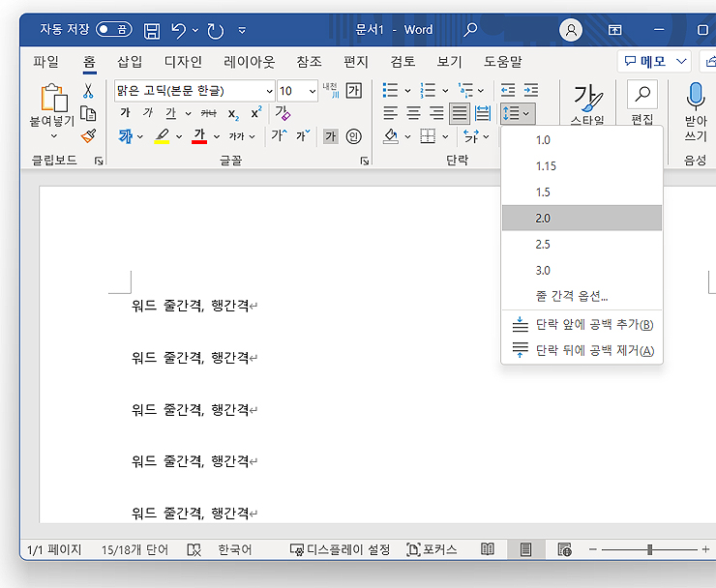Click the Save icon in title bar

pyautogui.click(x=152, y=31)
